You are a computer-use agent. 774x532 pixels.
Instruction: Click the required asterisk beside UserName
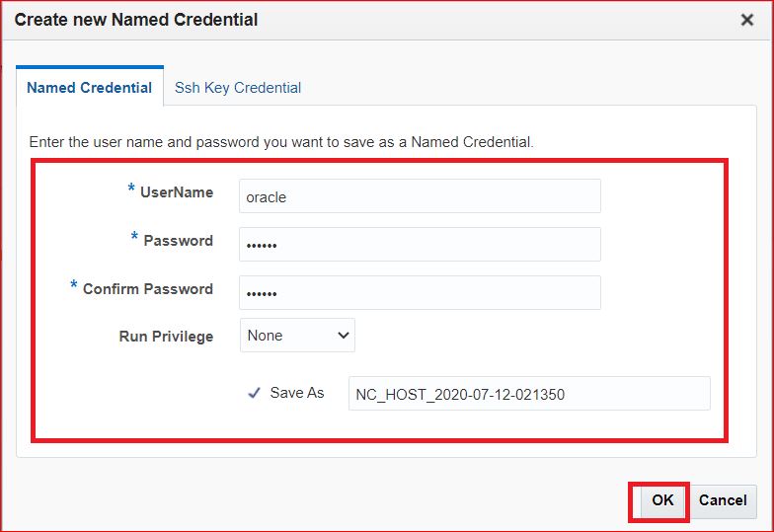(x=131, y=189)
